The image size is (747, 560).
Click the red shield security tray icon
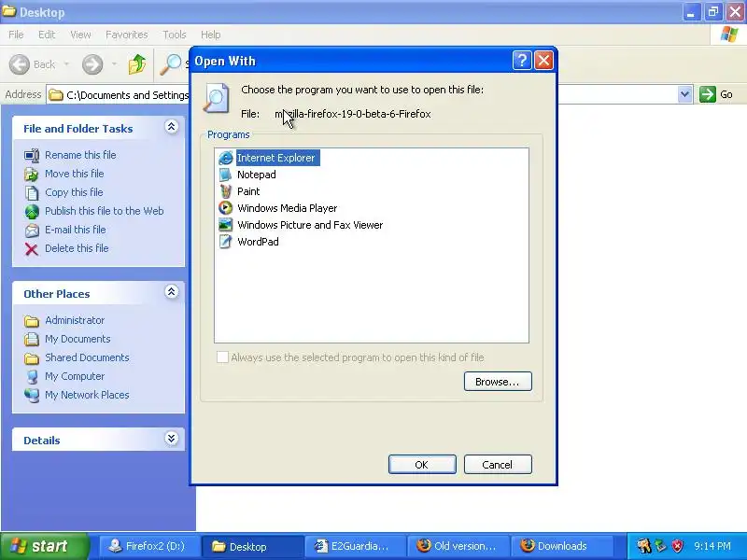[x=677, y=546]
